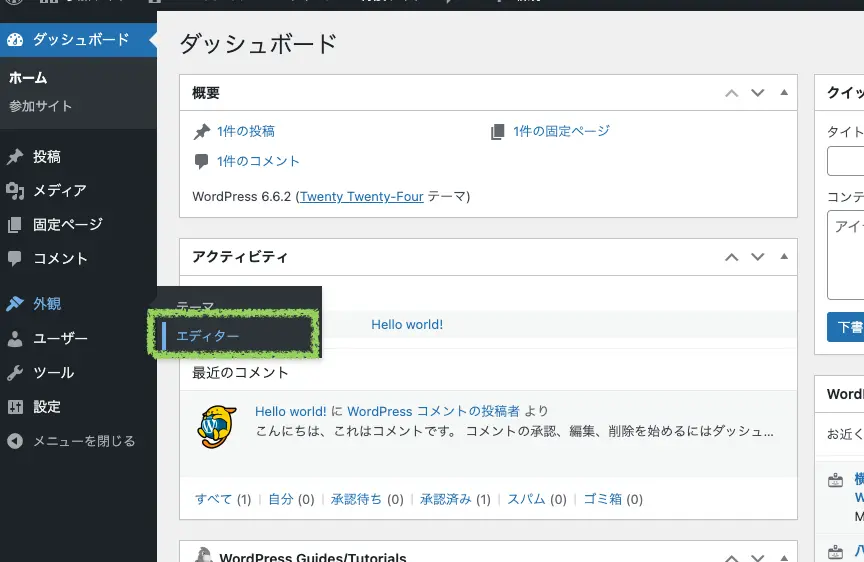Click the Media icon in sidebar

(15, 191)
